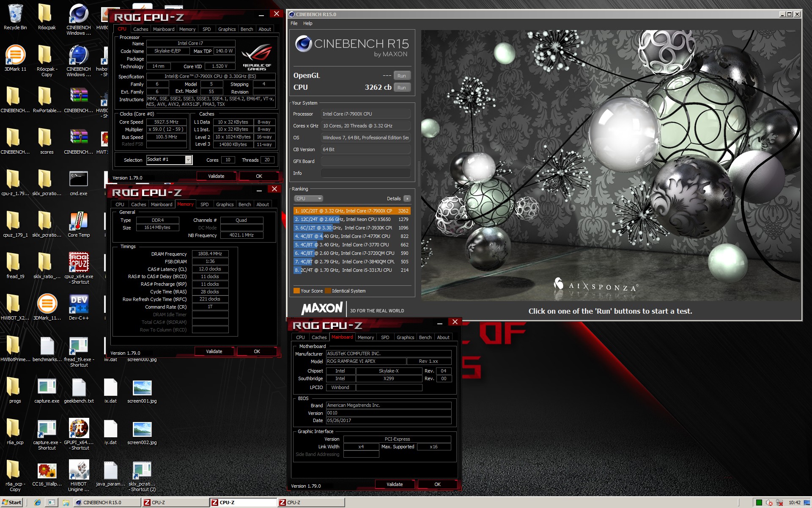This screenshot has width=812, height=508.
Task: Click the Your Score orange legend swatch
Action: pyautogui.click(x=296, y=291)
